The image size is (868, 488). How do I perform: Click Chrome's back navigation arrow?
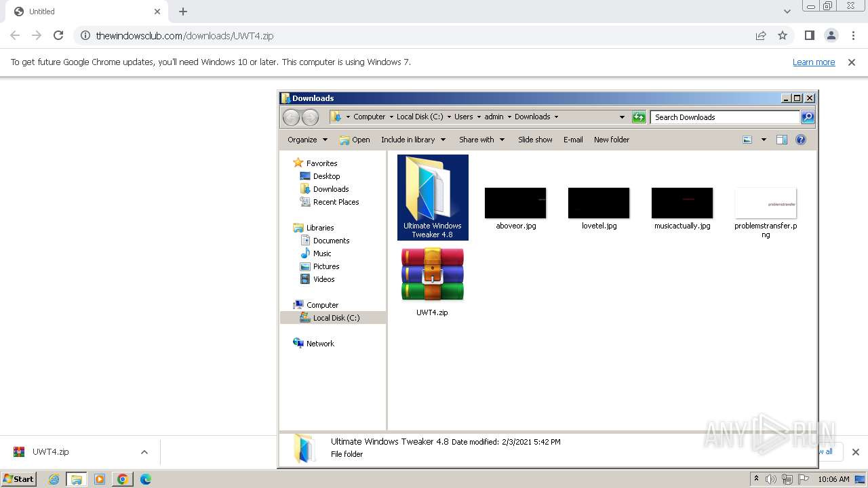click(x=15, y=35)
